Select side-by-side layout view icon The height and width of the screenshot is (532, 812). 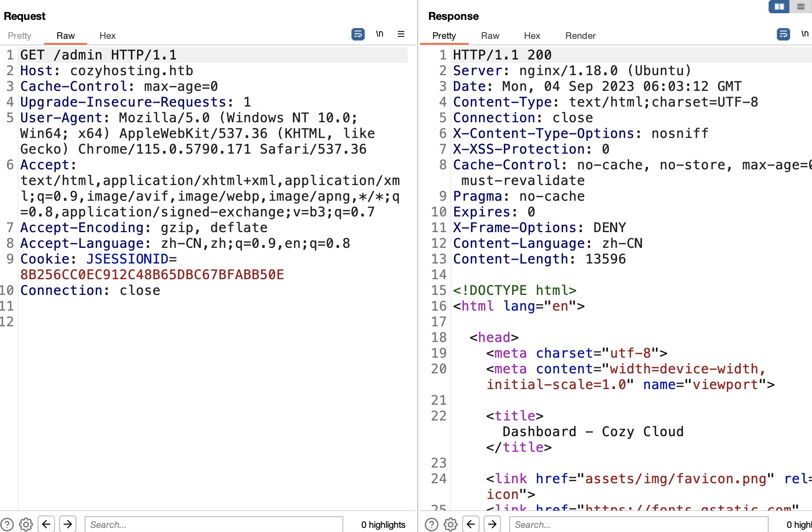[x=779, y=7]
